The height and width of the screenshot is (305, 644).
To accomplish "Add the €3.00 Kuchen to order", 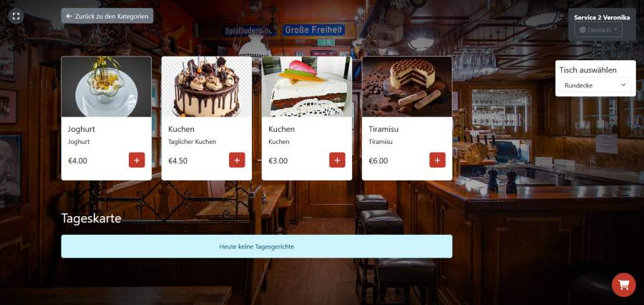I will pyautogui.click(x=337, y=160).
